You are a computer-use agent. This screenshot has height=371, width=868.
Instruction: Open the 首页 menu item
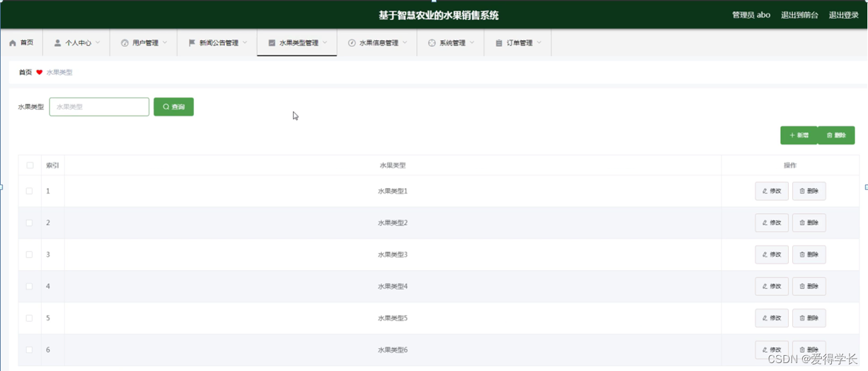tap(22, 43)
